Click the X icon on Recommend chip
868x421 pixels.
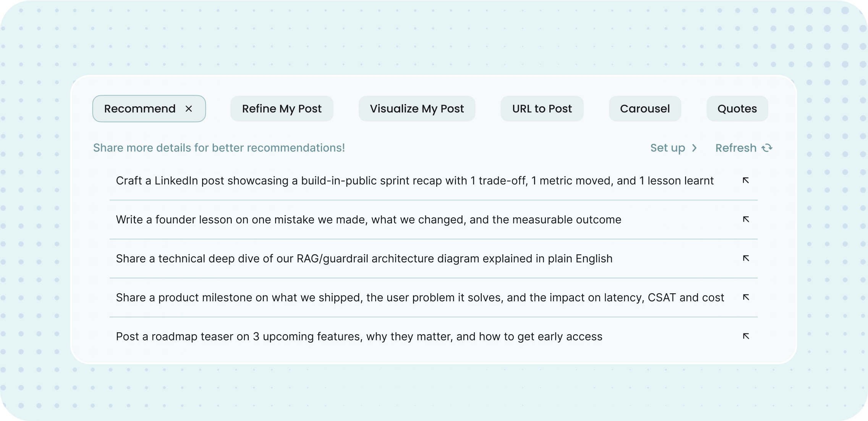pos(189,109)
